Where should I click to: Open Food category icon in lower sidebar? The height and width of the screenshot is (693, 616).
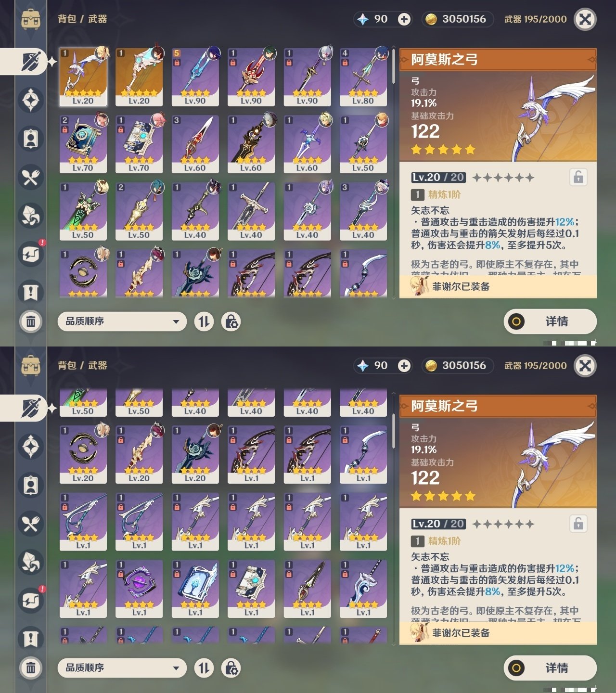tap(31, 524)
